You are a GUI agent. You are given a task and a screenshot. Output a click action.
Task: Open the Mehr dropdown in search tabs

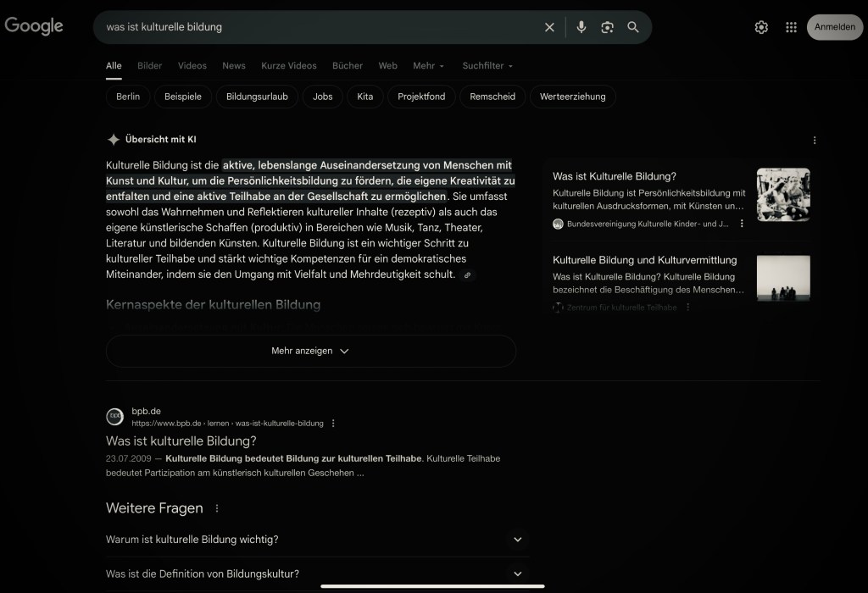tap(428, 66)
